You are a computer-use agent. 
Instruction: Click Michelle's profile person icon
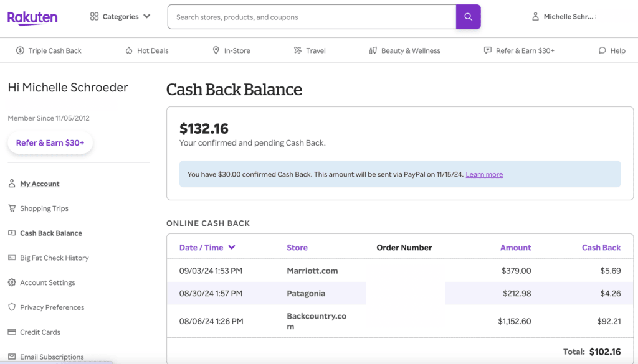[x=535, y=17]
